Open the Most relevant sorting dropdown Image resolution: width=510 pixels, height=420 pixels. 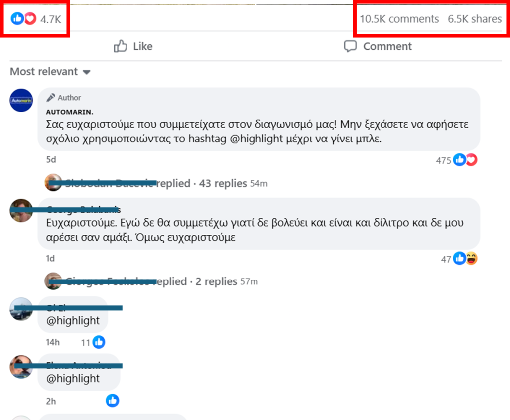[x=50, y=72]
